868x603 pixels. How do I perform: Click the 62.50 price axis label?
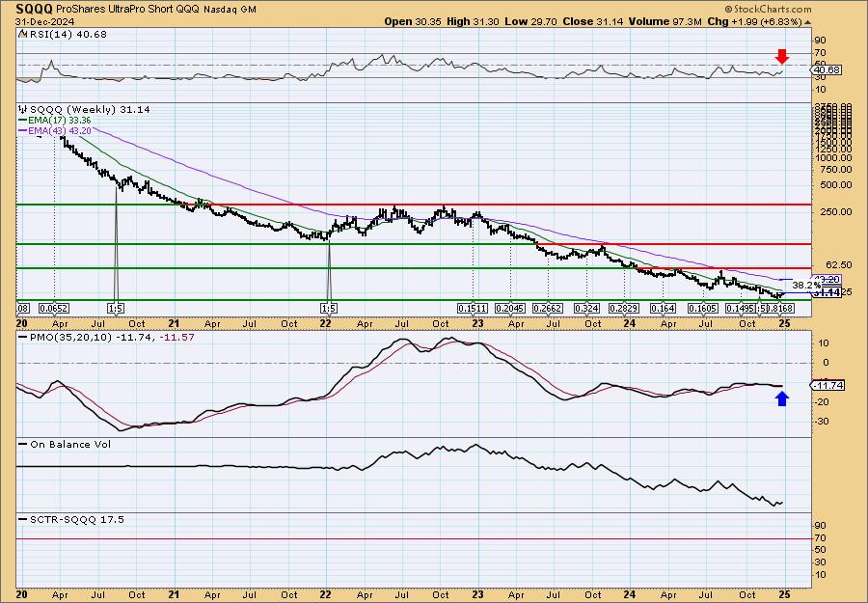[837, 264]
